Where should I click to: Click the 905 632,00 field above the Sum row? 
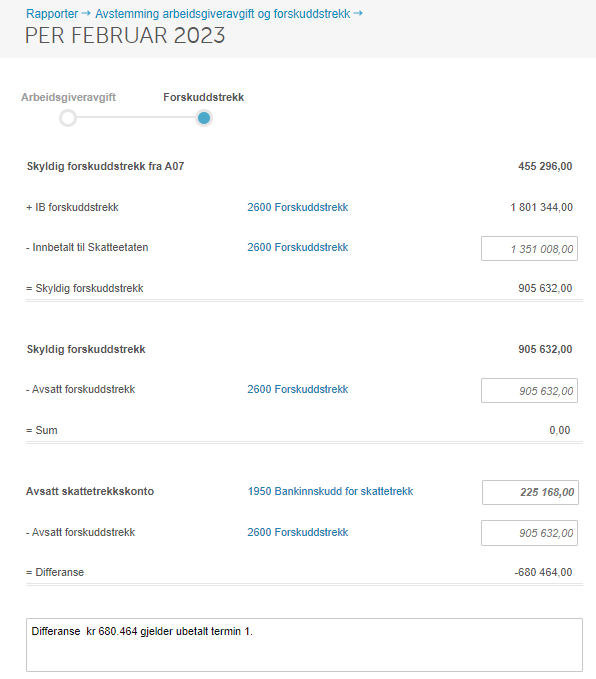[x=529, y=391]
